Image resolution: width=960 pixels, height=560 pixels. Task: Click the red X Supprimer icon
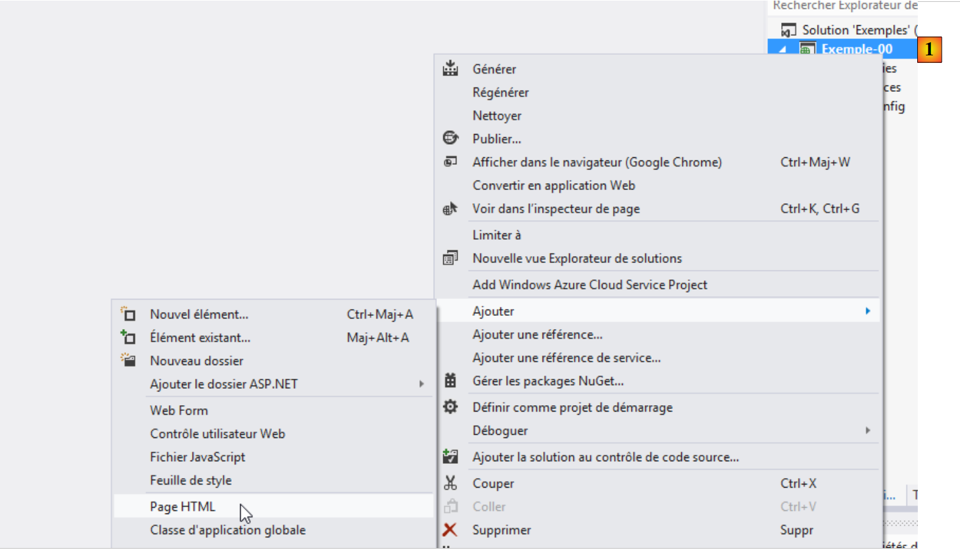pyautogui.click(x=450, y=530)
